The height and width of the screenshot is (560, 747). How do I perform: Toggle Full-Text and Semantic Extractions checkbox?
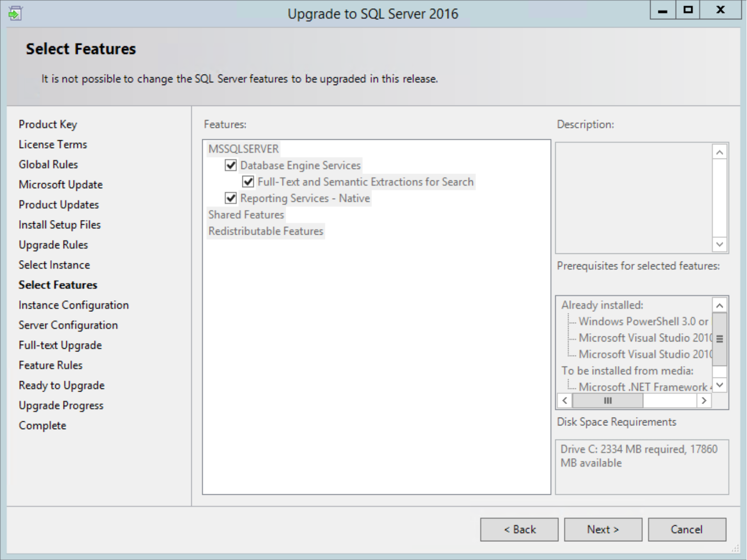pos(248,182)
